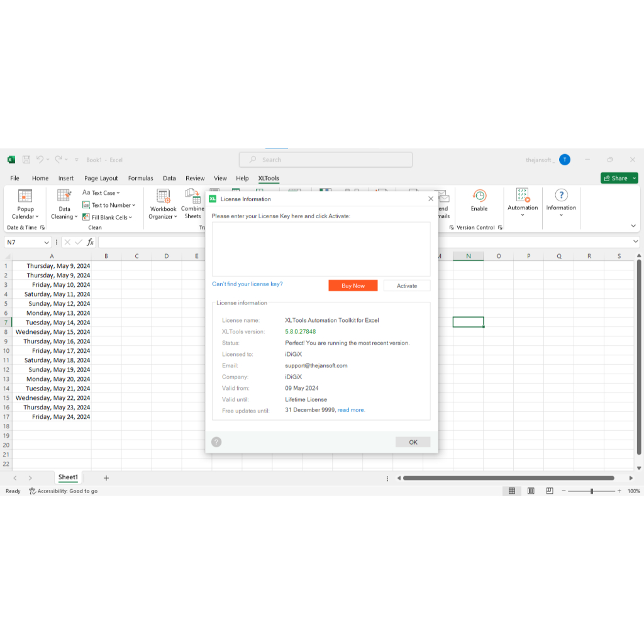
Task: Open the File menu
Action: [x=15, y=178]
